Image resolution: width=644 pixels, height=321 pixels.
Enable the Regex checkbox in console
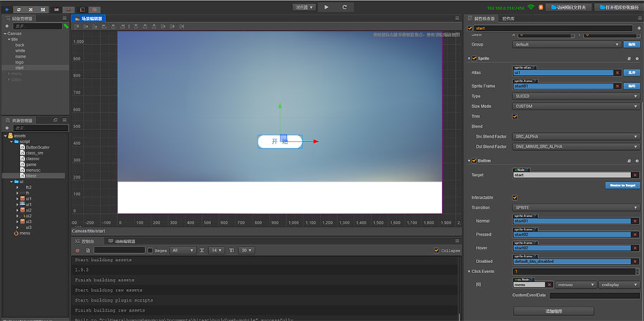[150, 250]
